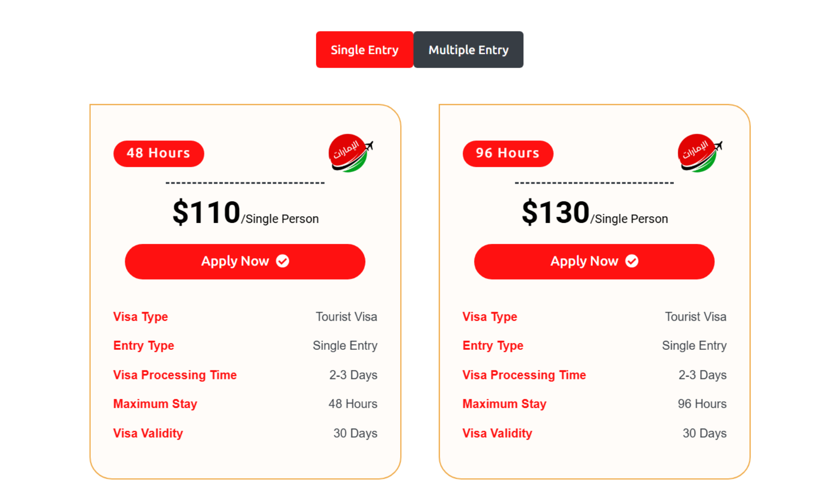Viewport: 840px width, 504px height.
Task: Click Entry Type on the 96 Hours card
Action: (492, 346)
